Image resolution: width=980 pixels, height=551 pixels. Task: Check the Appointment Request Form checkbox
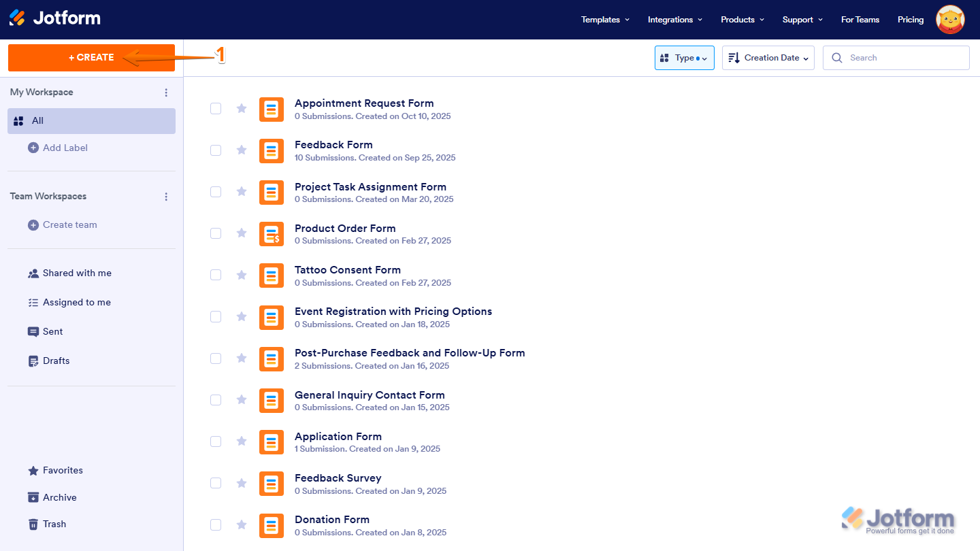tap(216, 108)
